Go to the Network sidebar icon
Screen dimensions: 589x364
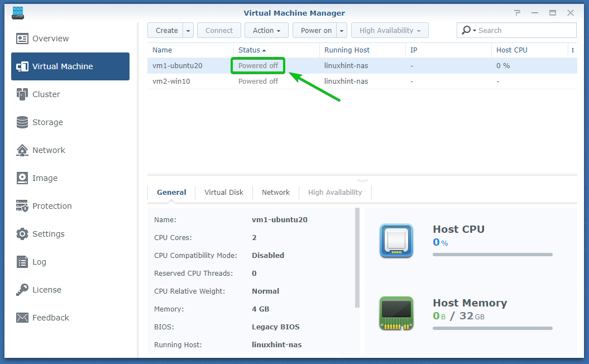point(22,150)
